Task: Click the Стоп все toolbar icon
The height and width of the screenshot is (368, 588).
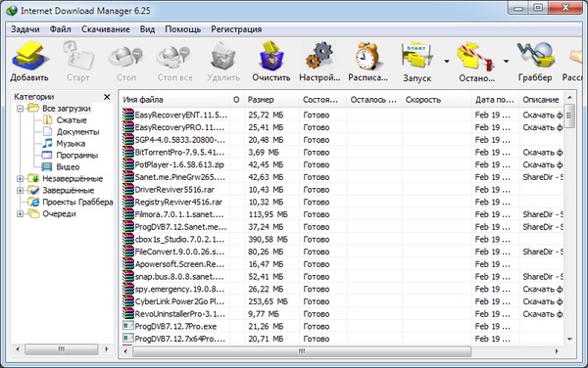Action: pyautogui.click(x=174, y=56)
